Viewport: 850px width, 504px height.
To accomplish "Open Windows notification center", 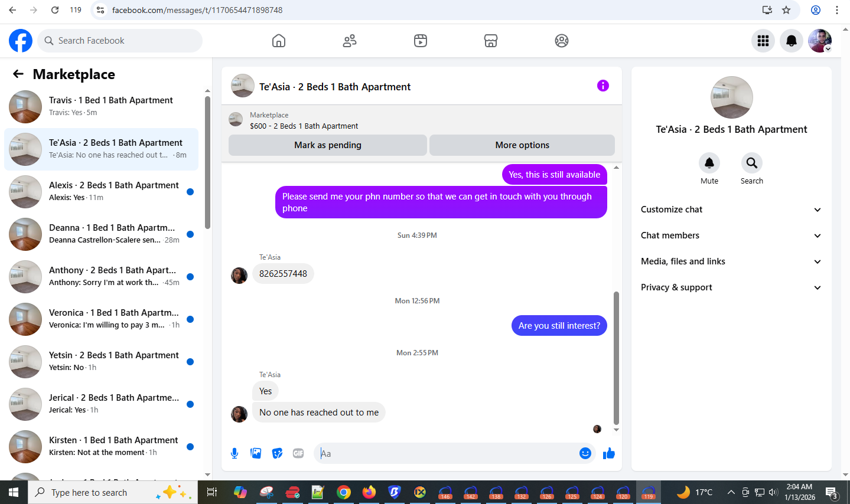I will [832, 492].
